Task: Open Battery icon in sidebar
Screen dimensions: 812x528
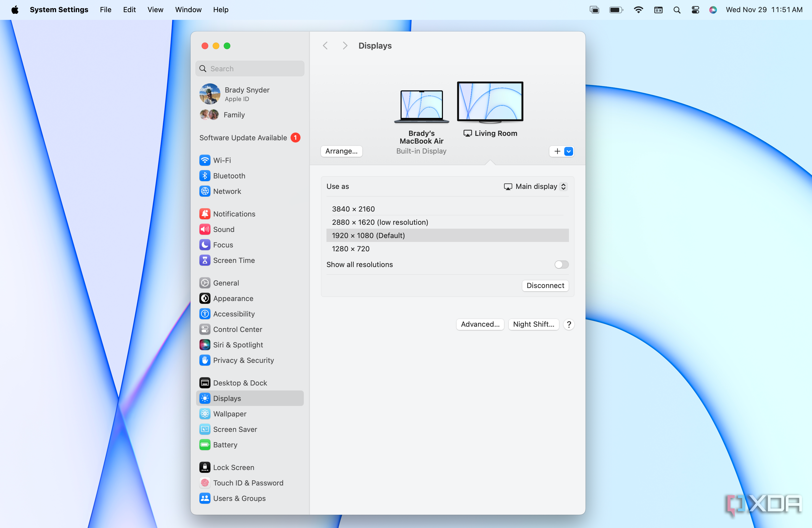Action: [205, 445]
